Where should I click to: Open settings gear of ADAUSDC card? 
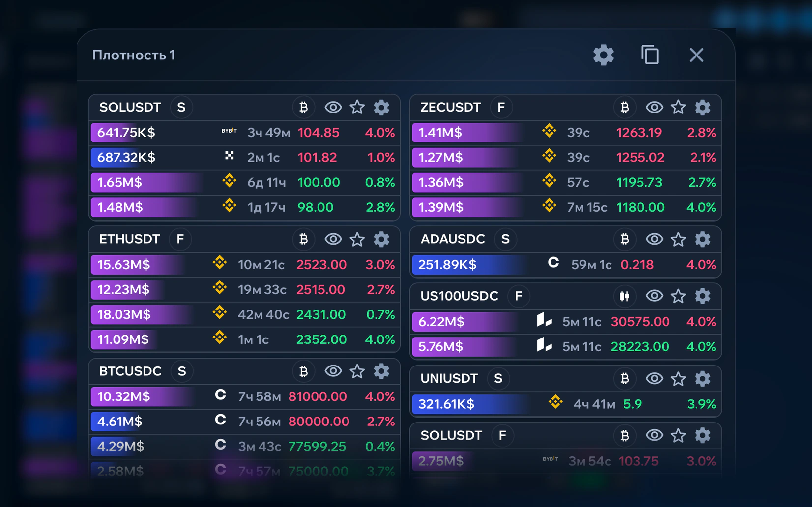coord(702,239)
